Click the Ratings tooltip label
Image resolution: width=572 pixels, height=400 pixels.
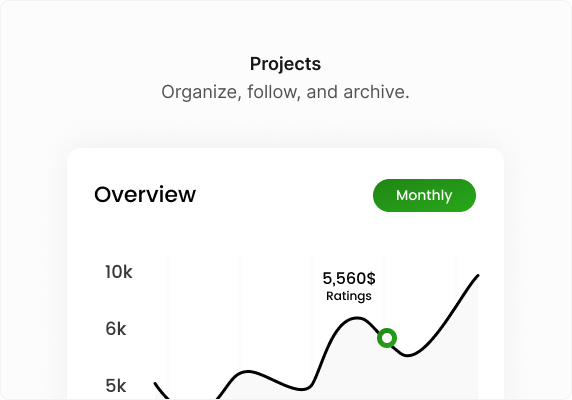pyautogui.click(x=349, y=296)
